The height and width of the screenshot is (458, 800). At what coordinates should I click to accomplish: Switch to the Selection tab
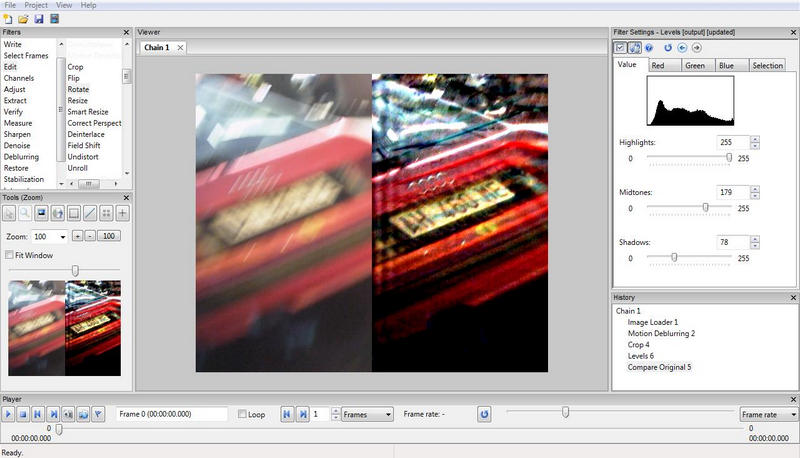pos(767,65)
